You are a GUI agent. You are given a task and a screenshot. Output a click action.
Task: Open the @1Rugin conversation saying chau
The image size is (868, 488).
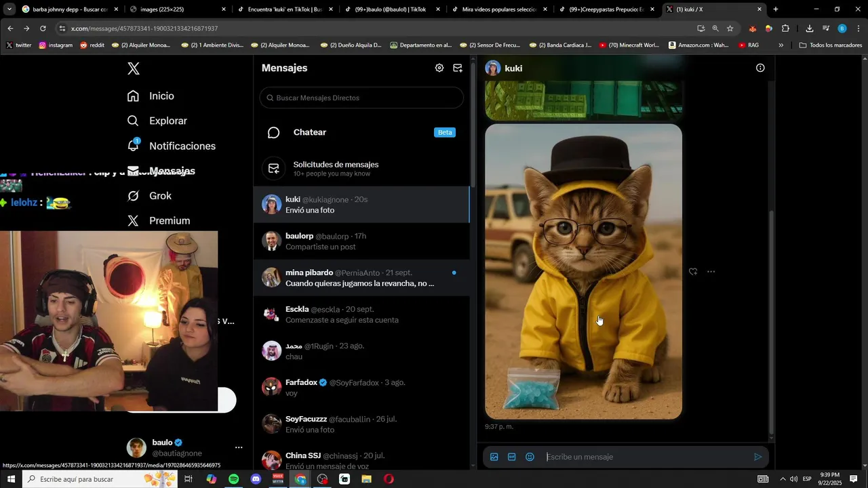[x=361, y=351]
